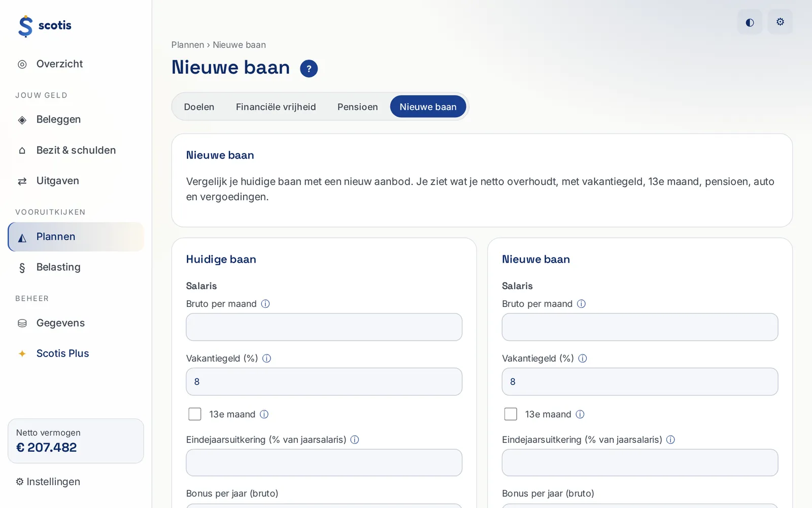
Task: Click Huidige baan Vakantiegeld field with 8
Action: [x=324, y=382]
